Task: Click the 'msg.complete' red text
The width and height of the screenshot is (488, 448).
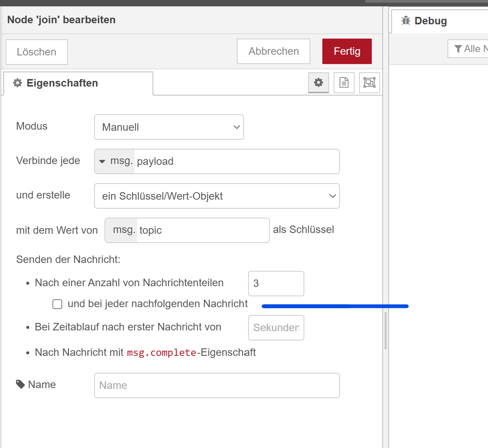Action: (162, 353)
